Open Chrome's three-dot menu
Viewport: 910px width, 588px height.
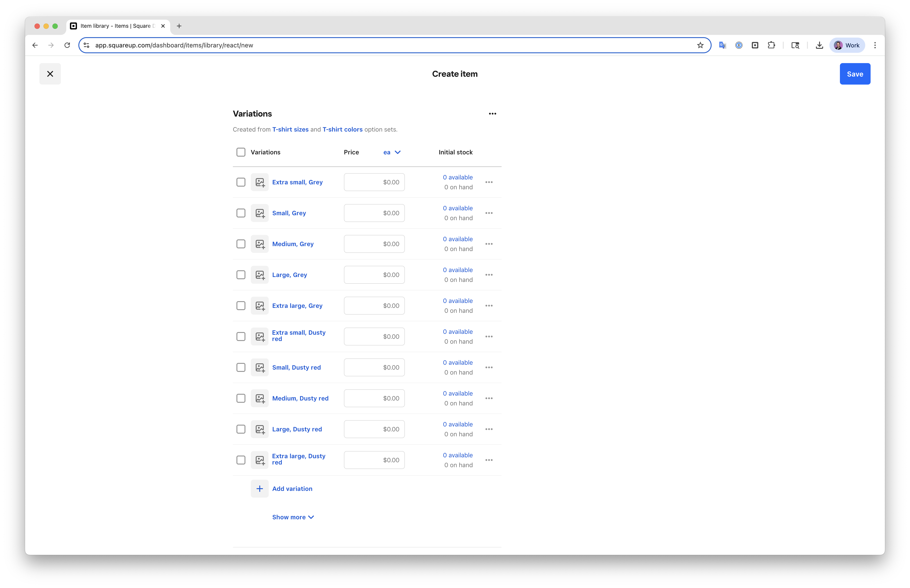point(875,45)
